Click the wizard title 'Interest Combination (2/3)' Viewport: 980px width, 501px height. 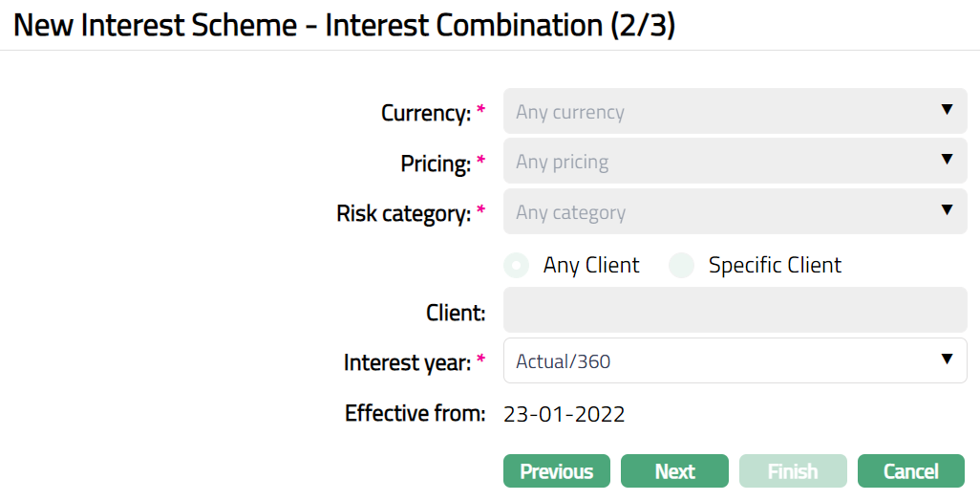[x=500, y=26]
